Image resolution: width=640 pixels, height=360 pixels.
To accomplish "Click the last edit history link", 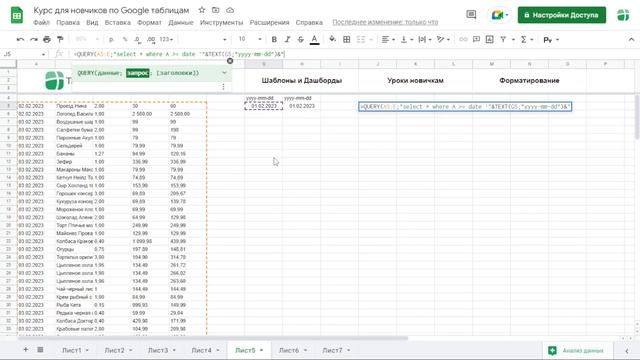I will (x=385, y=22).
